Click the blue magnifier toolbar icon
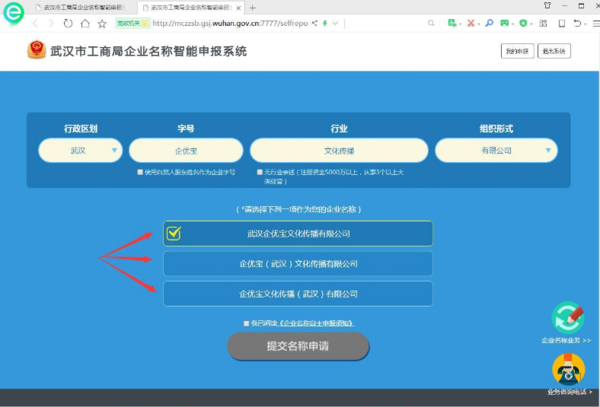600x407 pixels. click(x=489, y=23)
